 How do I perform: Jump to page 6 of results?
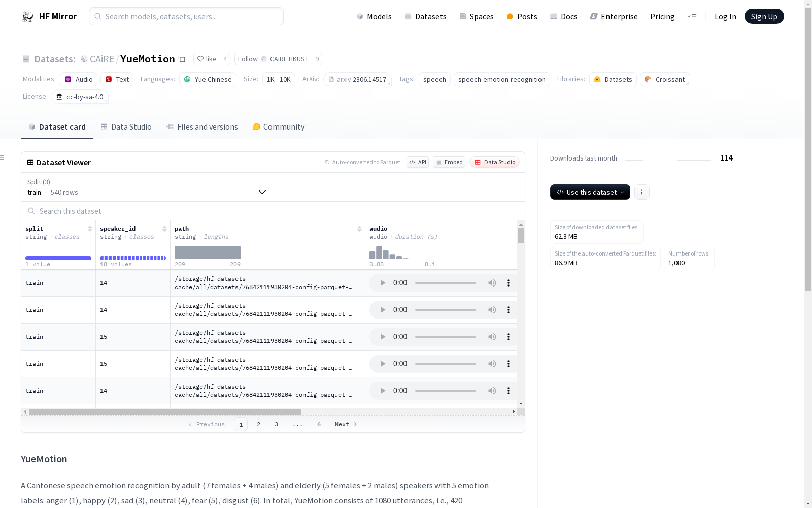pos(319,424)
